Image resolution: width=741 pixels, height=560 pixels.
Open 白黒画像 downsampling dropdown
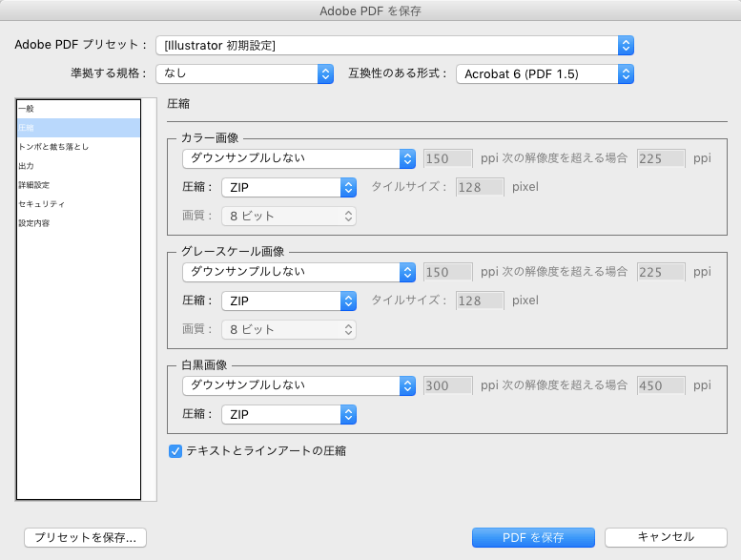click(298, 385)
